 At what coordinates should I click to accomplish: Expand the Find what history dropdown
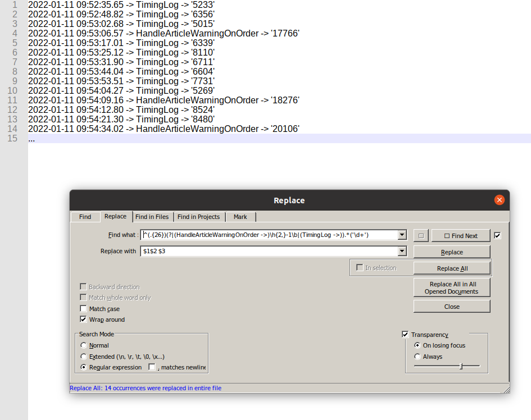coord(402,235)
